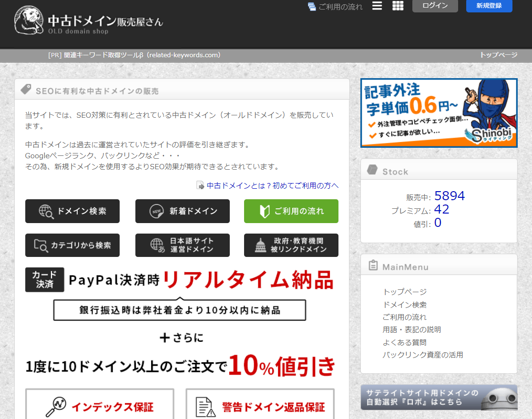Open 用語・表記の説明 in MainMenu
532x419 pixels.
411,329
